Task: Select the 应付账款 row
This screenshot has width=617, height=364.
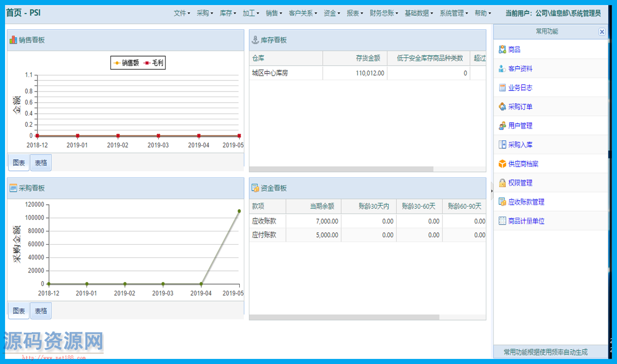Action: point(368,235)
